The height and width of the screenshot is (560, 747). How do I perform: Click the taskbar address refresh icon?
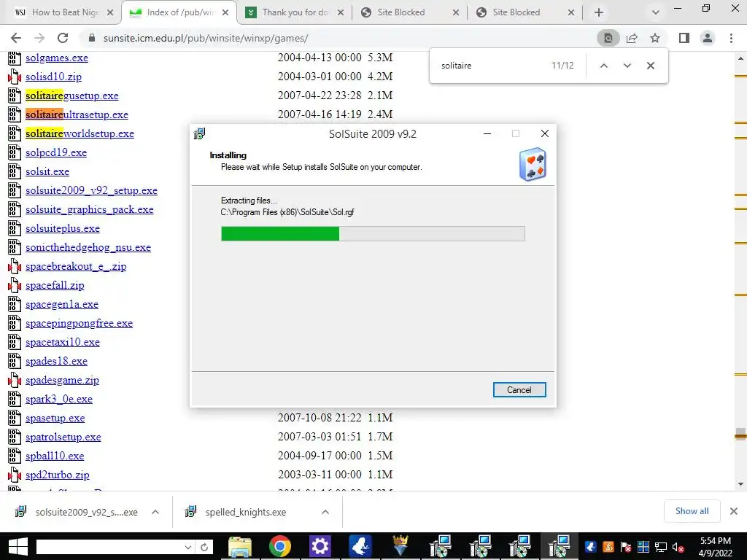point(204,547)
